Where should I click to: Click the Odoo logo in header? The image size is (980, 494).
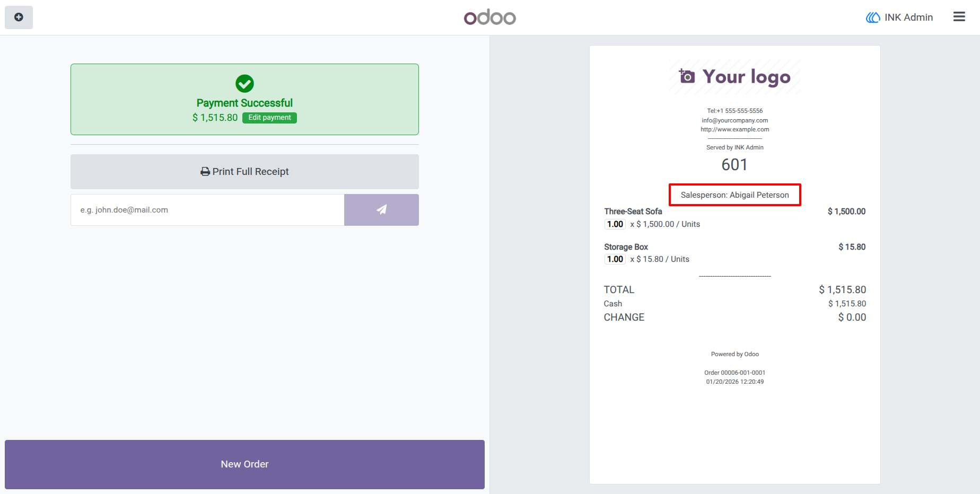(x=489, y=17)
